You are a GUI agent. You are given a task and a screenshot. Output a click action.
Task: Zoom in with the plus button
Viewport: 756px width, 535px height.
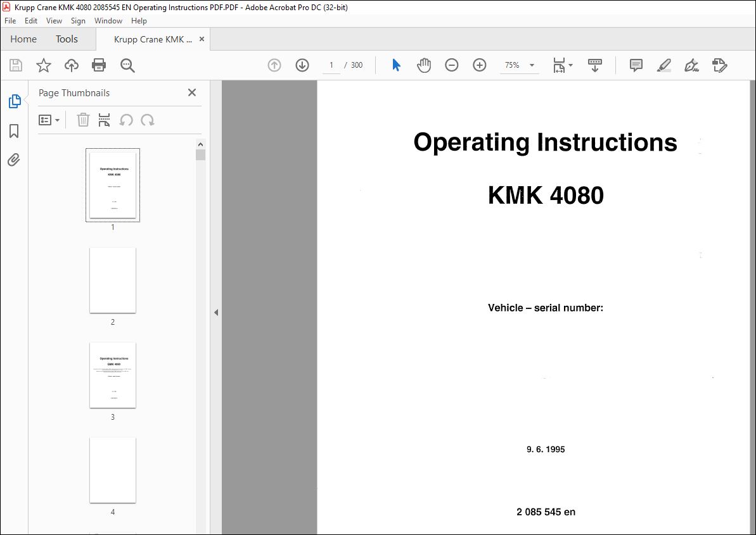coord(480,65)
